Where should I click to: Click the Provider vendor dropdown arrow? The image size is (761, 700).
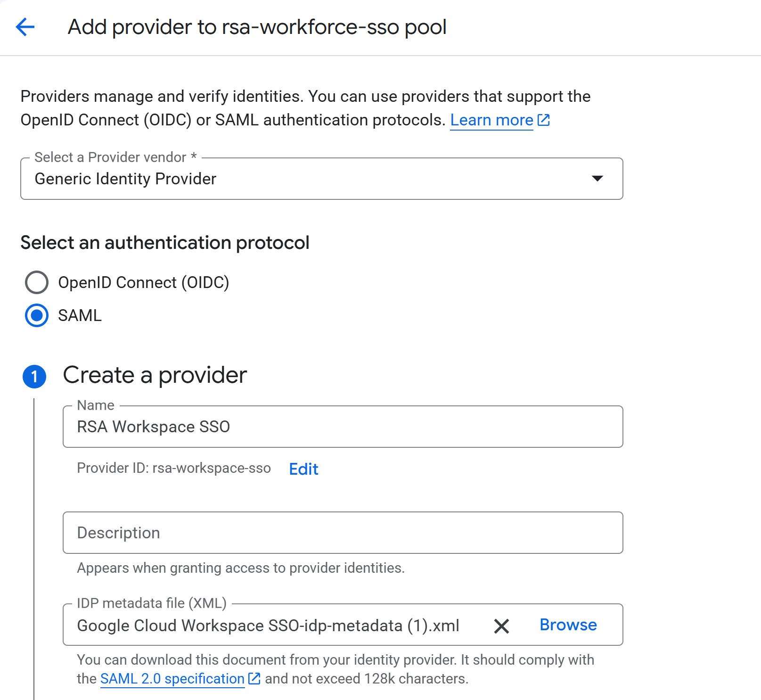tap(597, 179)
